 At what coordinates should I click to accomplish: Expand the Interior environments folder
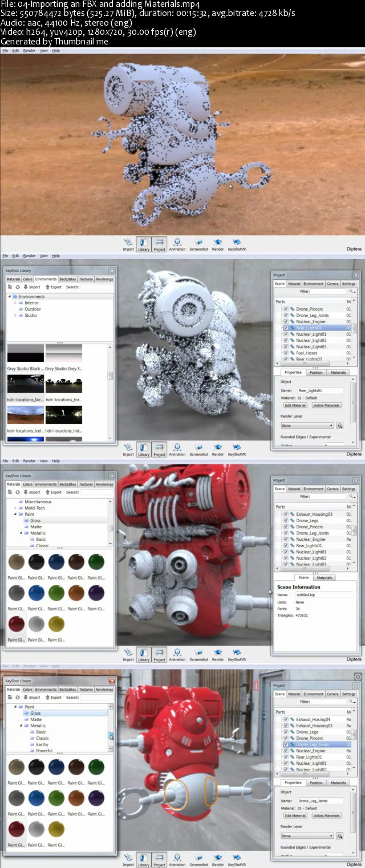tap(15, 303)
